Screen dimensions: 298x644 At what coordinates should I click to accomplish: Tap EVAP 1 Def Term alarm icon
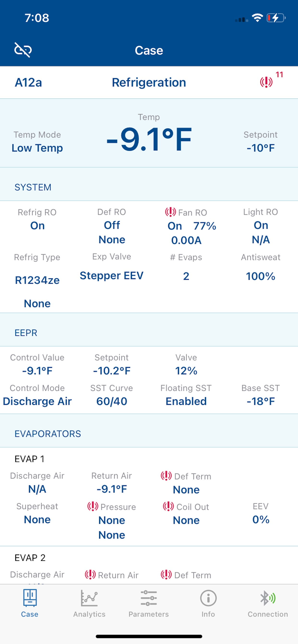pos(166,476)
